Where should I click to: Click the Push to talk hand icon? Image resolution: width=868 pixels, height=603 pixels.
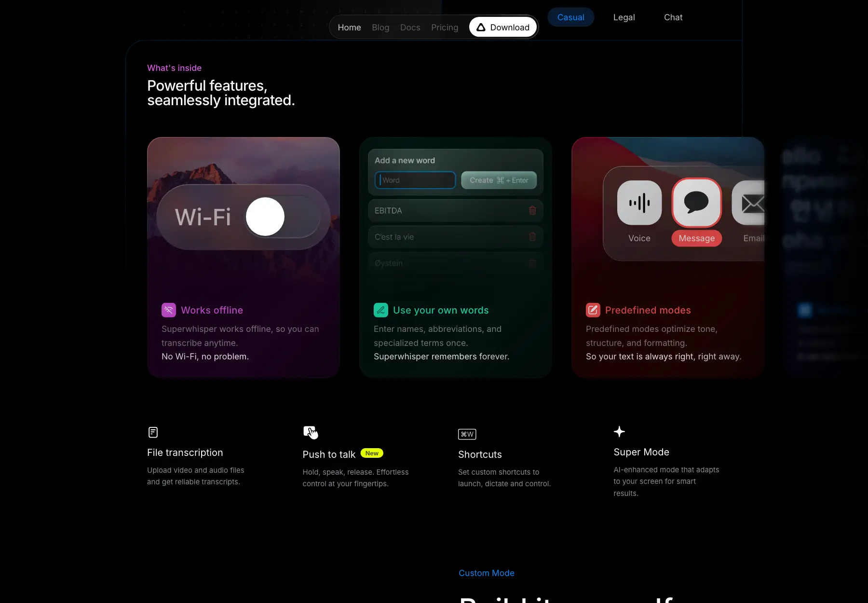coord(311,433)
